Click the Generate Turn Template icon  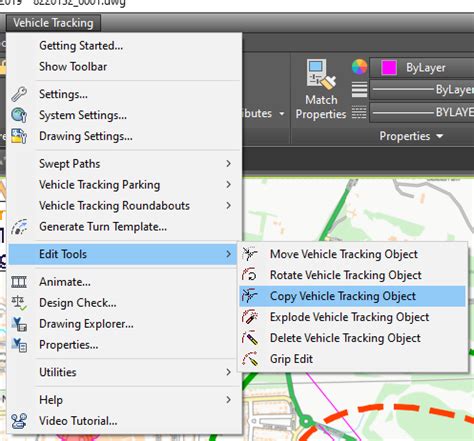[19, 227]
